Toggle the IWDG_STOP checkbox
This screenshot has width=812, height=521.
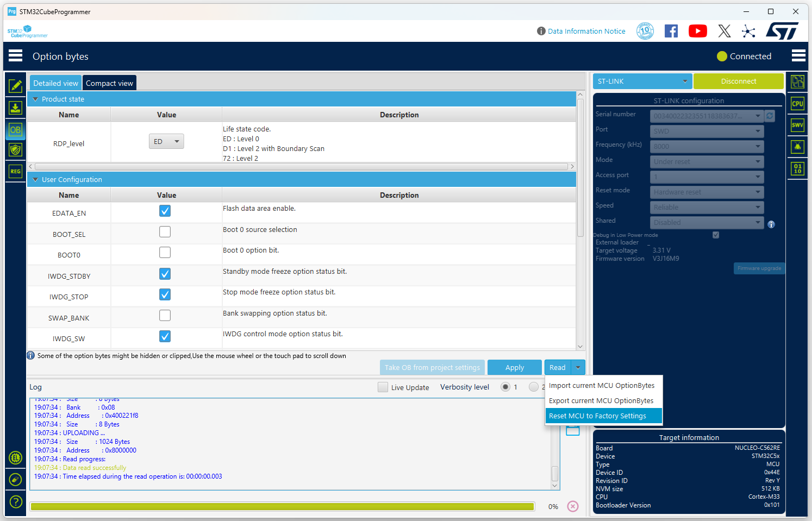click(x=165, y=294)
